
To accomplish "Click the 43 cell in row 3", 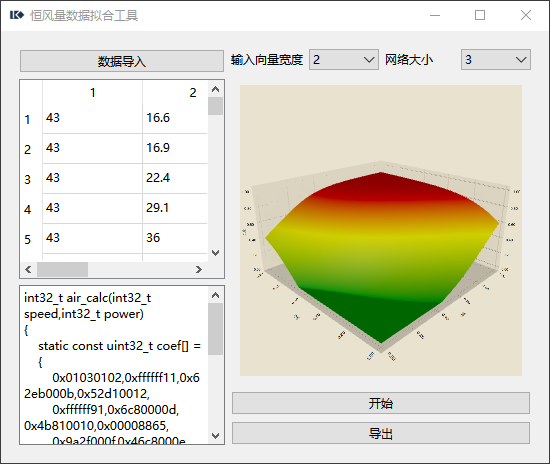I will tap(93, 179).
